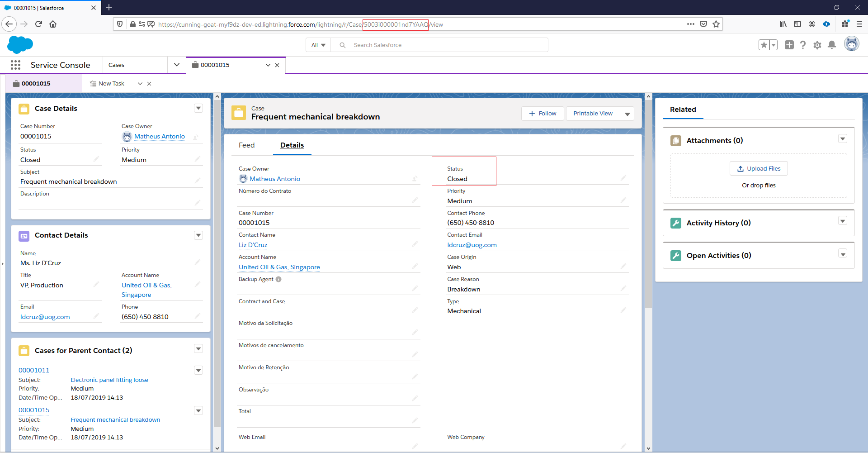This screenshot has height=453, width=868.
Task: Expand the Activity History menu
Action: 843,221
